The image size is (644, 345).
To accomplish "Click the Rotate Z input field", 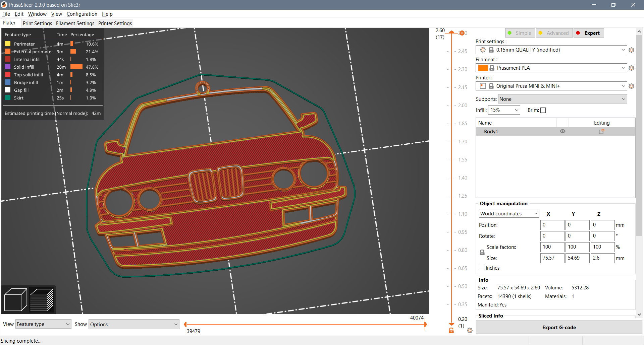I will [602, 236].
